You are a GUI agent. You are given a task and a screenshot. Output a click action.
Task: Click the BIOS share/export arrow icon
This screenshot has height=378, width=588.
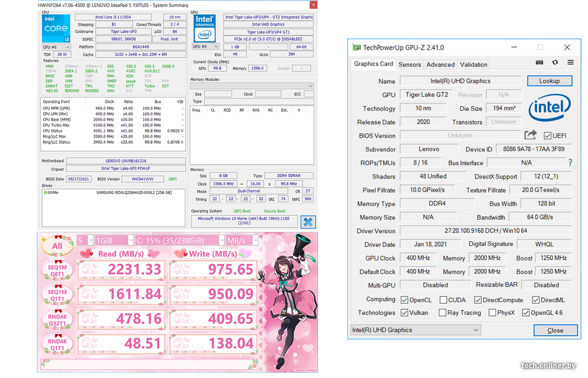(x=530, y=135)
